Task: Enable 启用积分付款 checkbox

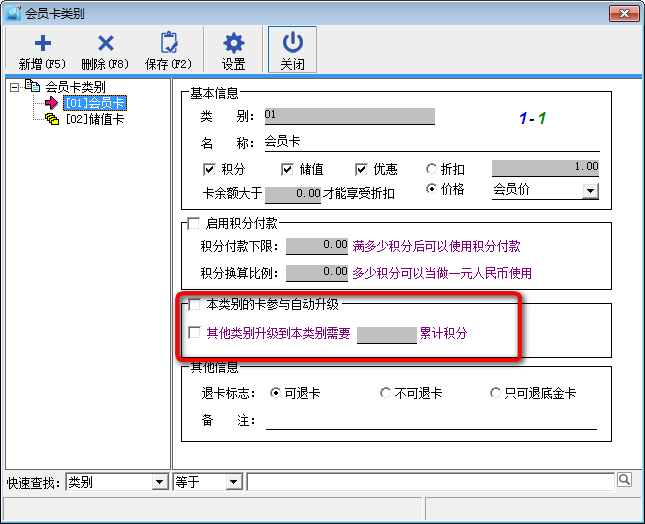Action: click(x=193, y=223)
